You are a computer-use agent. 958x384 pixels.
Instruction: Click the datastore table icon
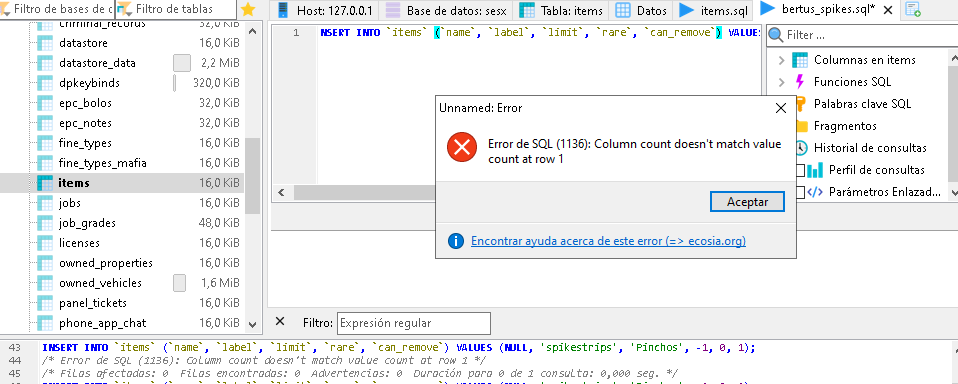click(45, 43)
